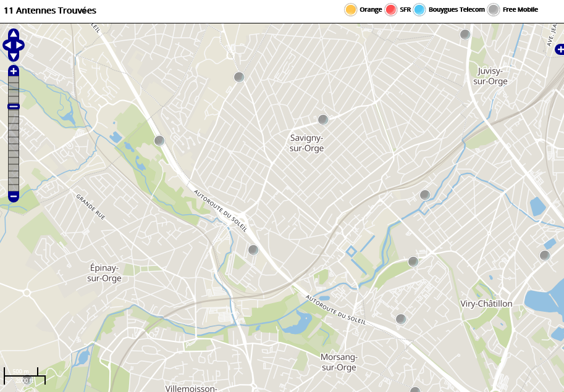Image resolution: width=564 pixels, height=392 pixels.
Task: Pan the map downward with the arrow
Action: point(14,56)
